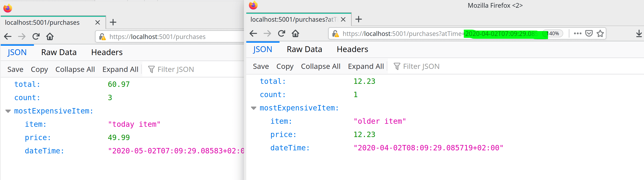Viewport: 644px width, 180px height.
Task: Click the Filter JSON funnel in right window
Action: click(x=397, y=66)
